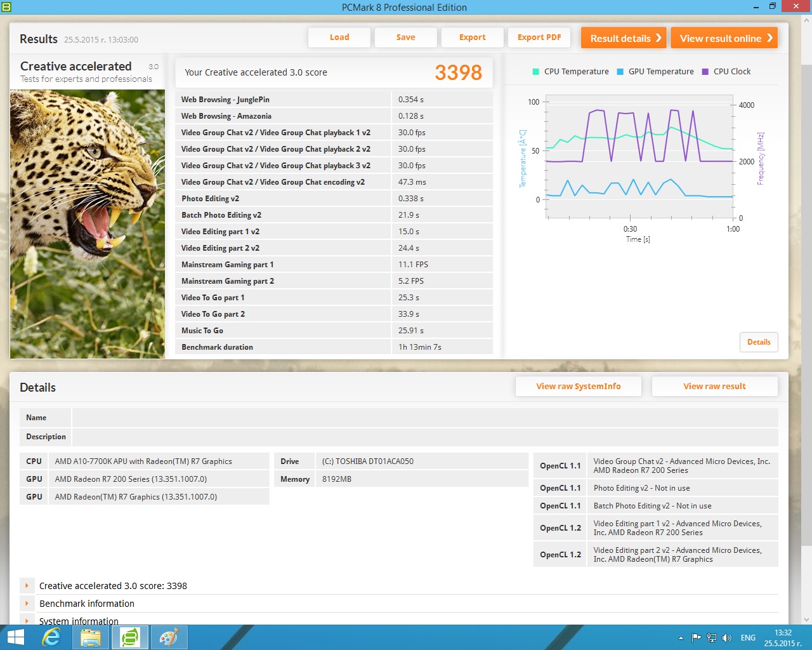Screen dimensions: 812x650
Task: Click View raw result
Action: (x=715, y=386)
